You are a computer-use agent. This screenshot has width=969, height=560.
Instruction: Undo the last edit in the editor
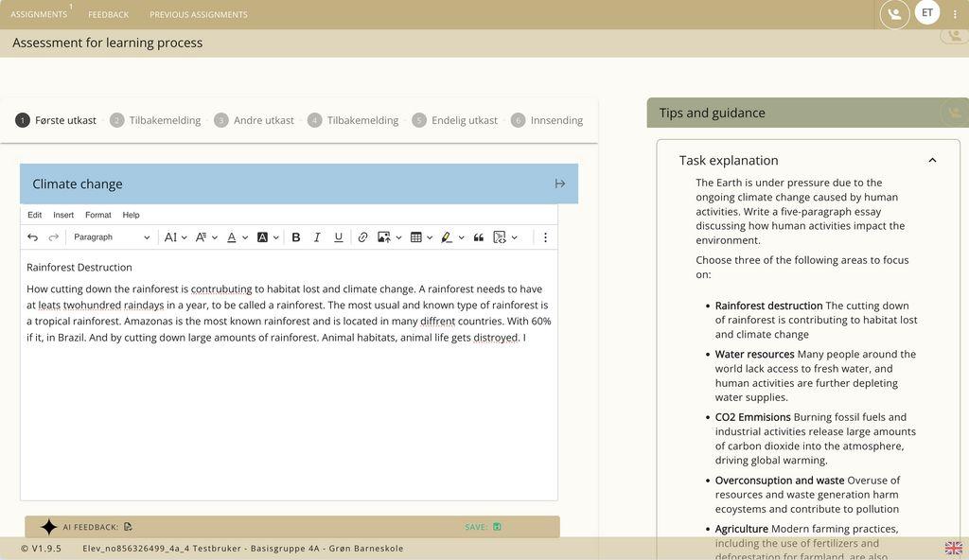point(33,237)
